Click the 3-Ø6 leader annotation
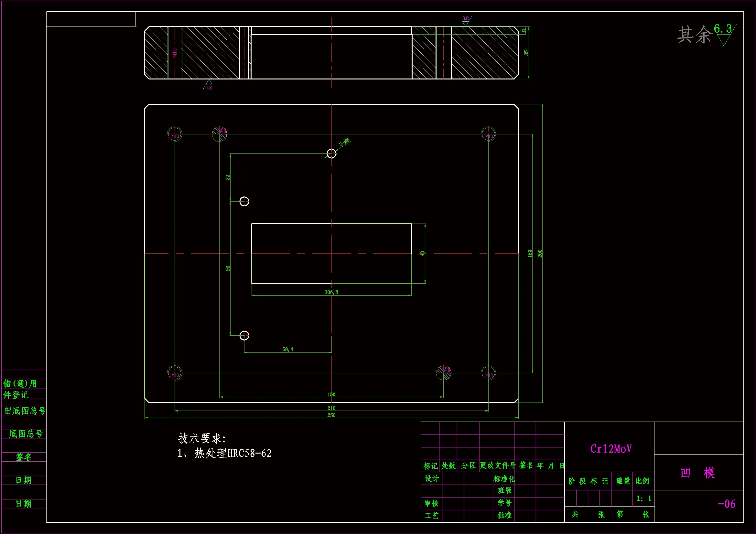Viewport: 756px width, 534px height. click(344, 142)
